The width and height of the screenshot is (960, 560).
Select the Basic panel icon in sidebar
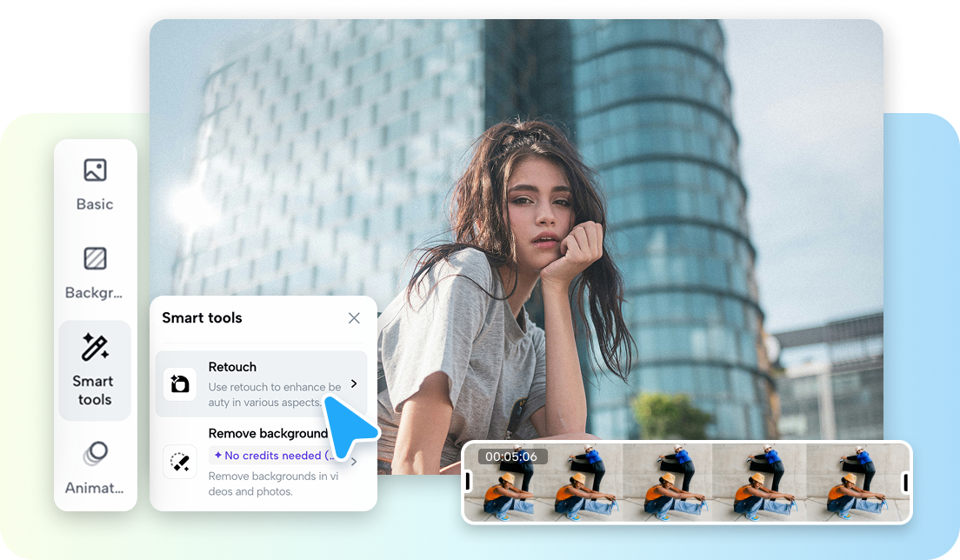point(95,170)
